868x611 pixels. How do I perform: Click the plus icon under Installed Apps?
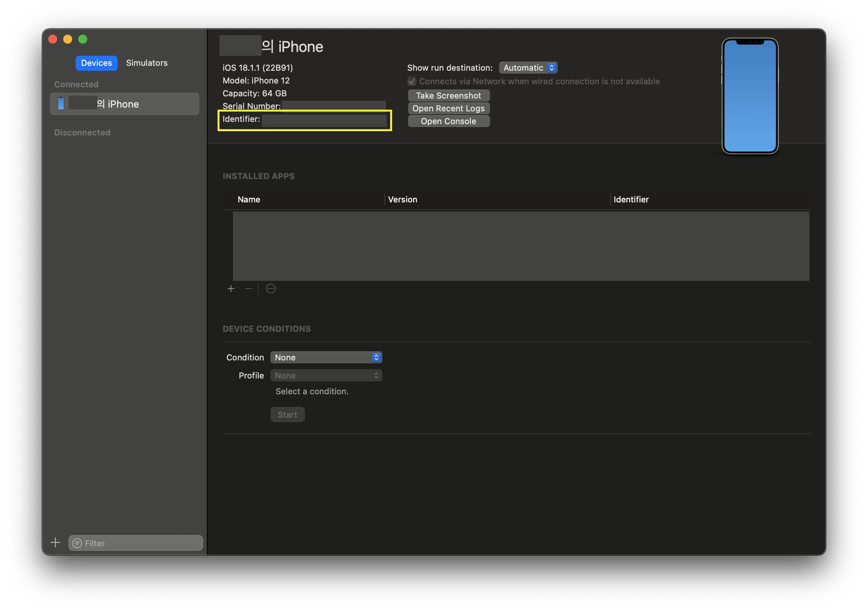pyautogui.click(x=231, y=289)
